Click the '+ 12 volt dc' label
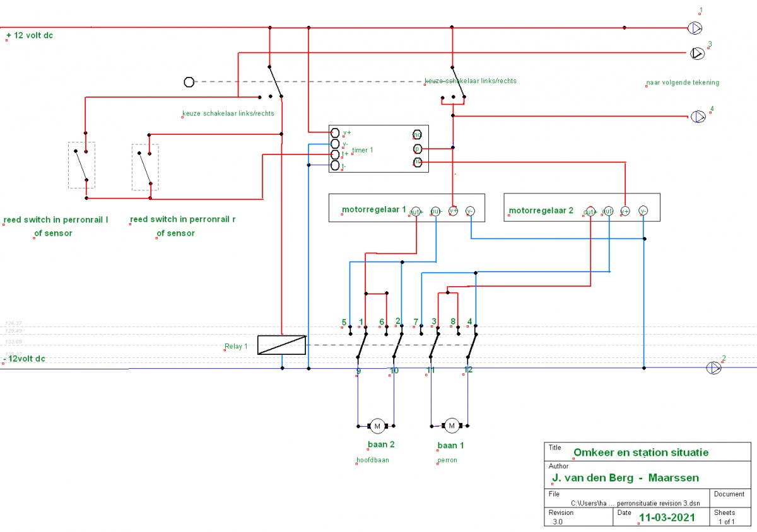This screenshot has height=532, width=757. (30, 35)
